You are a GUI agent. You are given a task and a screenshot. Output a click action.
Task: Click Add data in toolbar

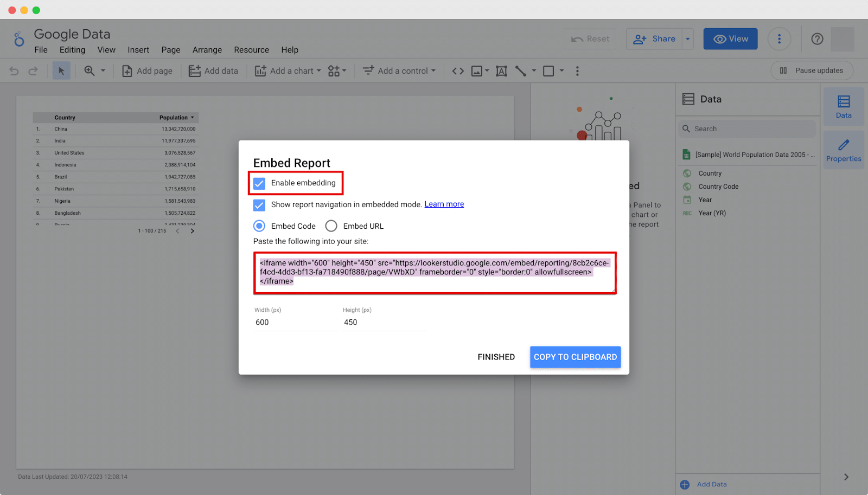(x=213, y=71)
